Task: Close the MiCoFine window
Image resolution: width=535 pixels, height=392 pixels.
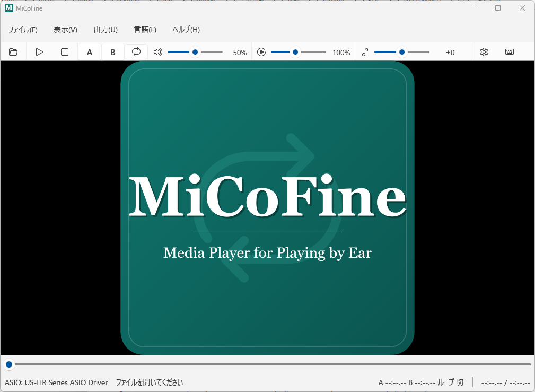Action: (x=522, y=8)
